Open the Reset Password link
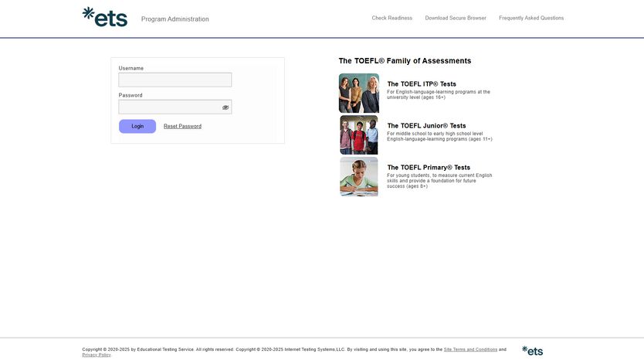 pyautogui.click(x=182, y=127)
